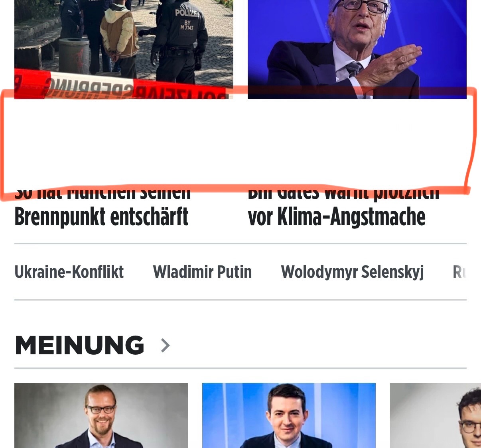Open the partly visible third columnist photo

pos(436,415)
